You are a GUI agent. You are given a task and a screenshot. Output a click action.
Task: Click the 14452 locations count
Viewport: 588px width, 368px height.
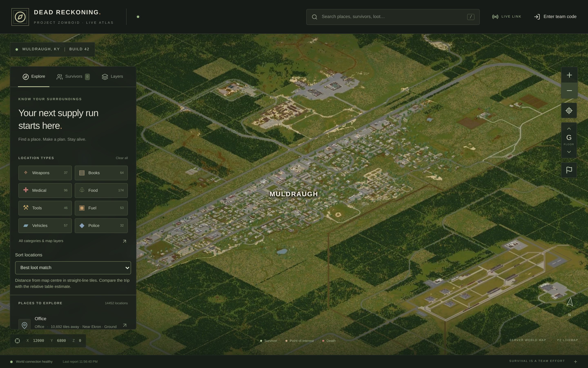116,303
